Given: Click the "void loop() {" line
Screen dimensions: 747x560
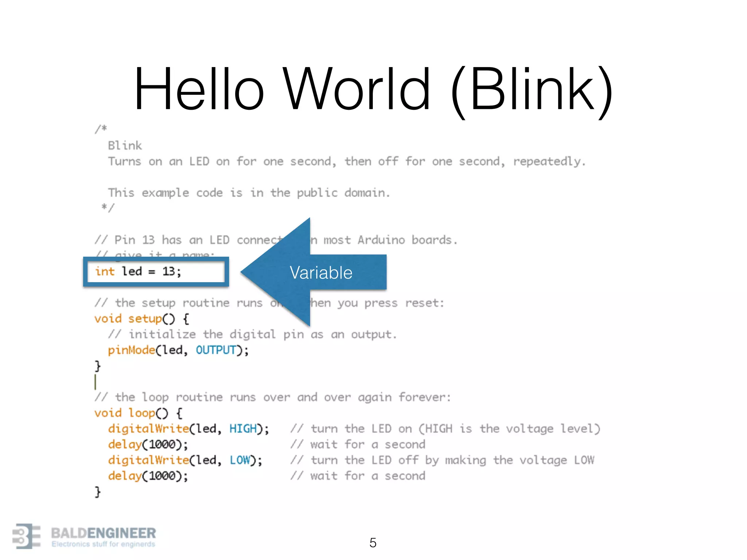Looking at the screenshot, I should coord(139,413).
